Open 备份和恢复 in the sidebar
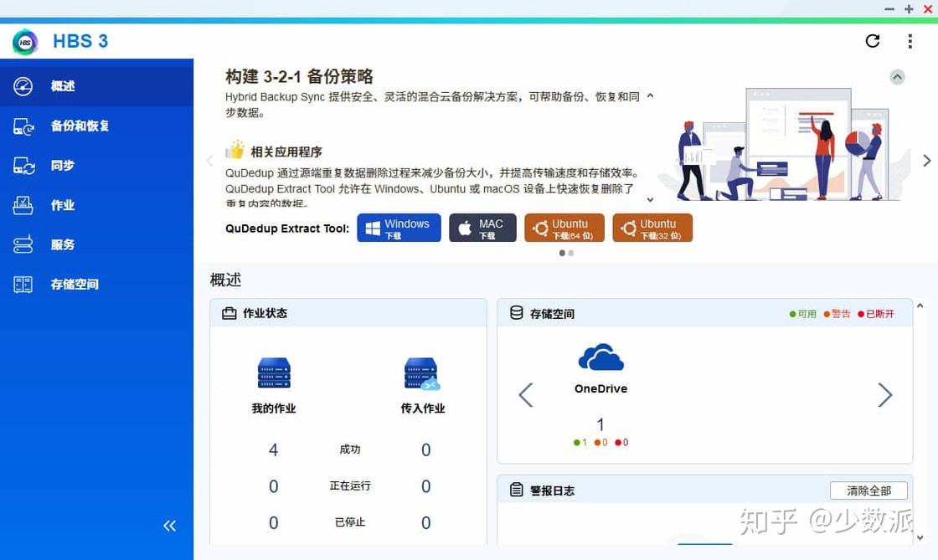This screenshot has height=560, width=938. point(97,126)
